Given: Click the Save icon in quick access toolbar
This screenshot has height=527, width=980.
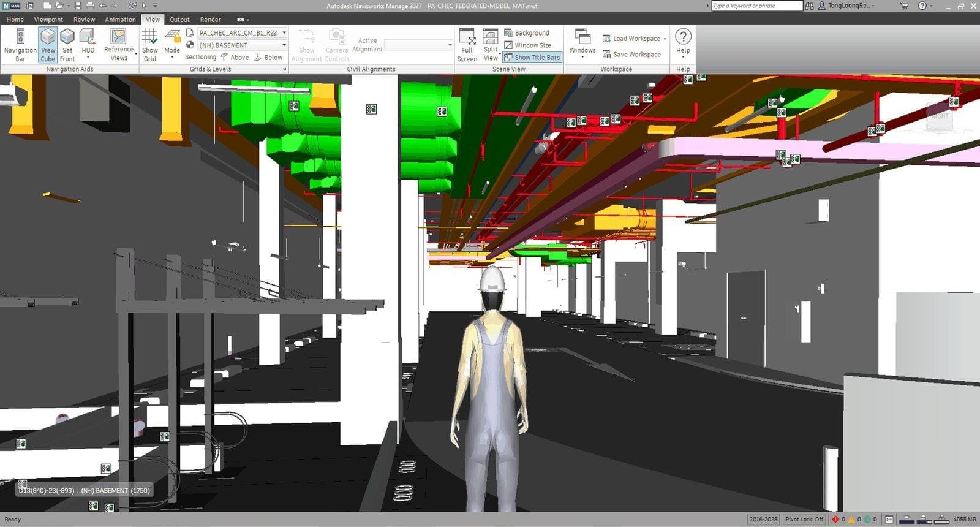Looking at the screenshot, I should click(78, 6).
